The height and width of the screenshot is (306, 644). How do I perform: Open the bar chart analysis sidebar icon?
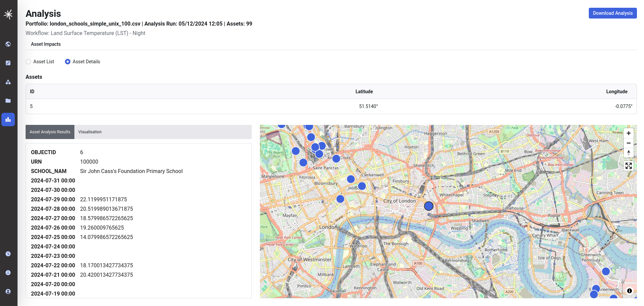pyautogui.click(x=8, y=120)
